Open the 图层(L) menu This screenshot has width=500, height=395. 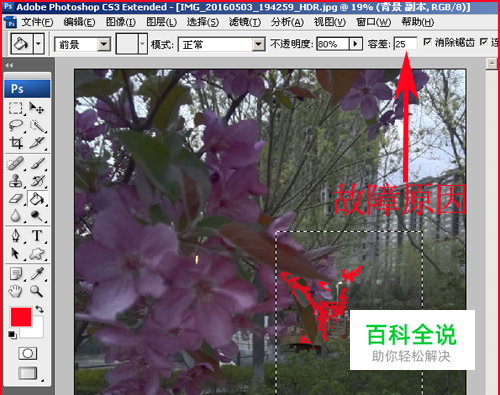click(x=162, y=22)
